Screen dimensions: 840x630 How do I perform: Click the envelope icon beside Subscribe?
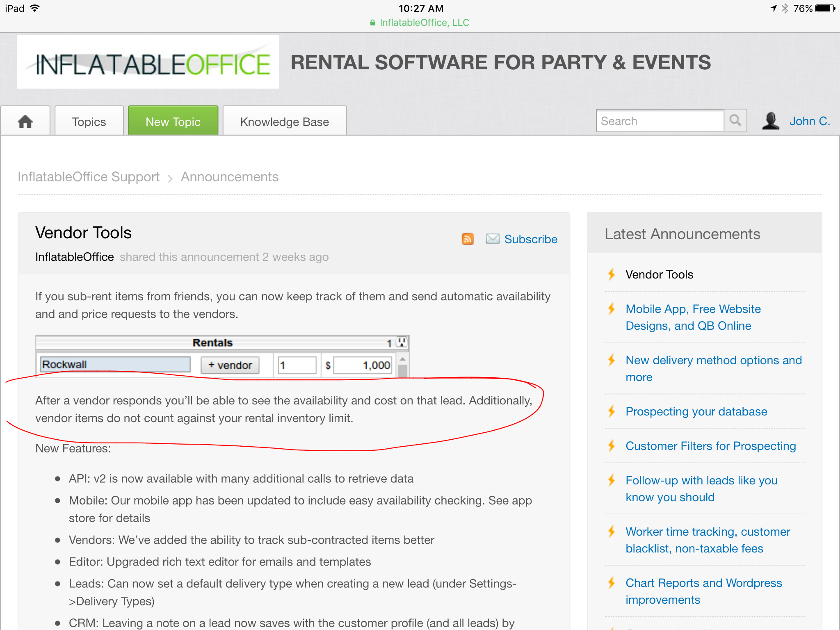coord(492,239)
